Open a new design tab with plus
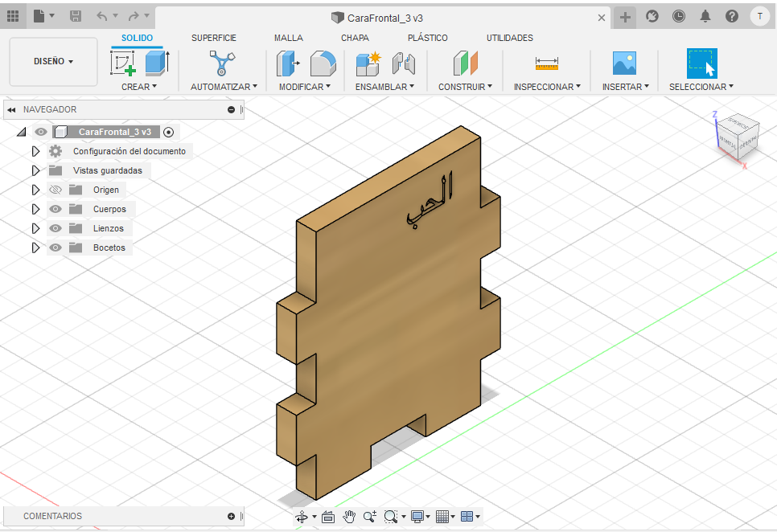777x532 pixels. (625, 18)
